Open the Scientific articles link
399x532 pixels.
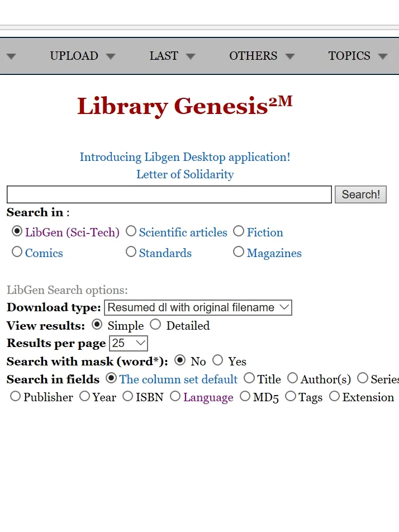(x=183, y=232)
